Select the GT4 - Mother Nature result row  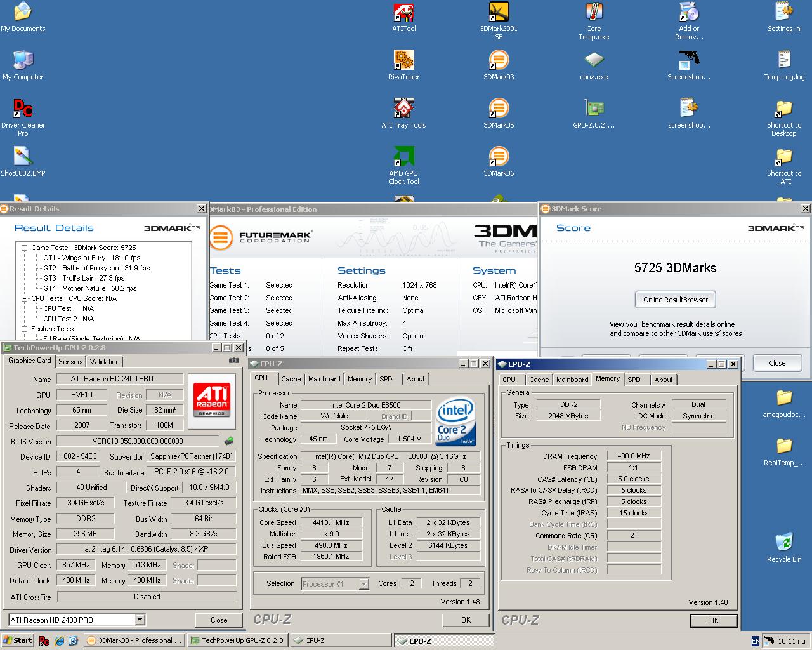[x=90, y=288]
